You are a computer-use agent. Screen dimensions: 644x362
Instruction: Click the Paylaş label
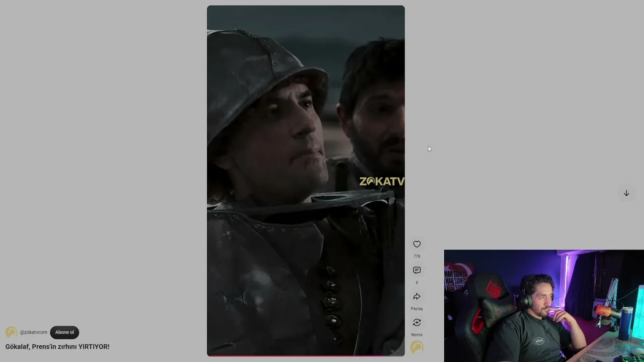pos(417,309)
